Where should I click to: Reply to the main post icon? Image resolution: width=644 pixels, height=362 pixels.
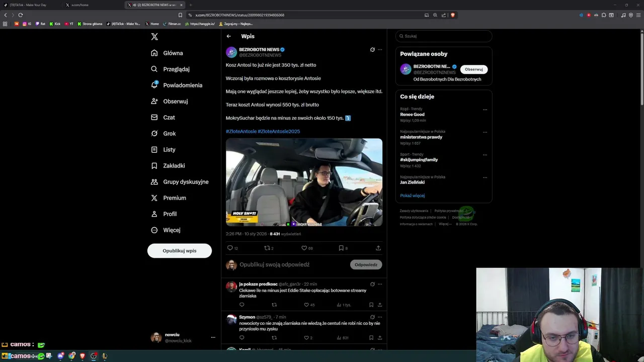[x=230, y=248]
